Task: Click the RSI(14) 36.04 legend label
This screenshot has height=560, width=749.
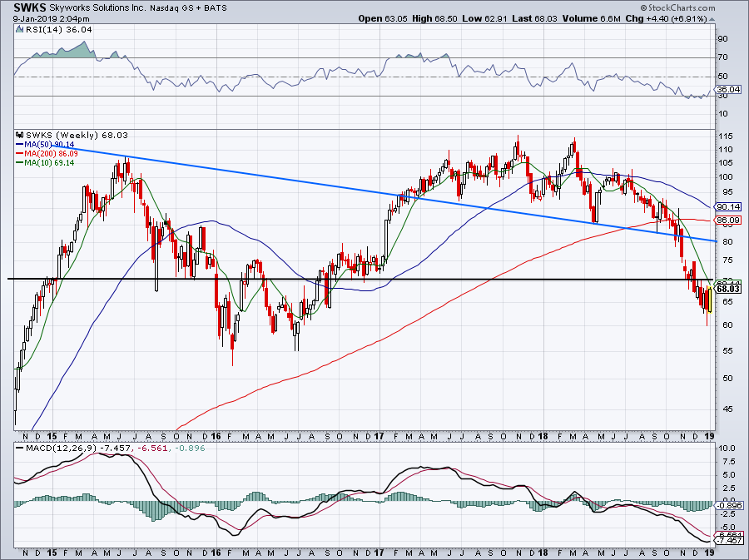Action: (59, 29)
